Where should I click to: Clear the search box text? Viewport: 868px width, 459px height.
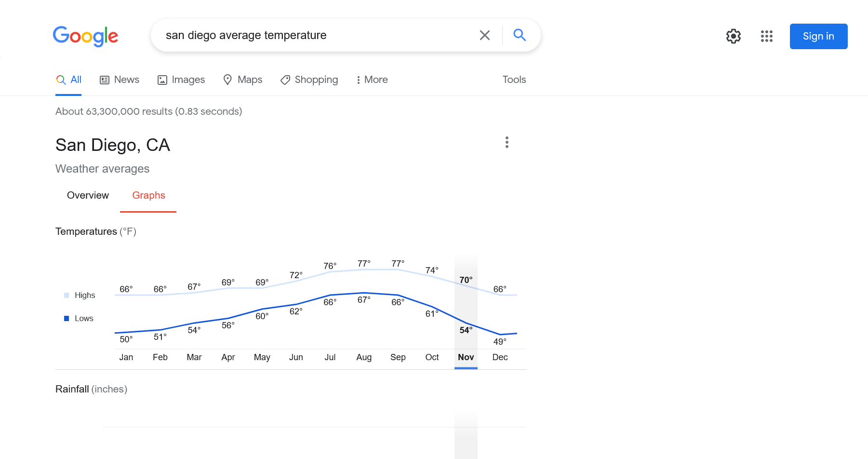click(x=484, y=35)
